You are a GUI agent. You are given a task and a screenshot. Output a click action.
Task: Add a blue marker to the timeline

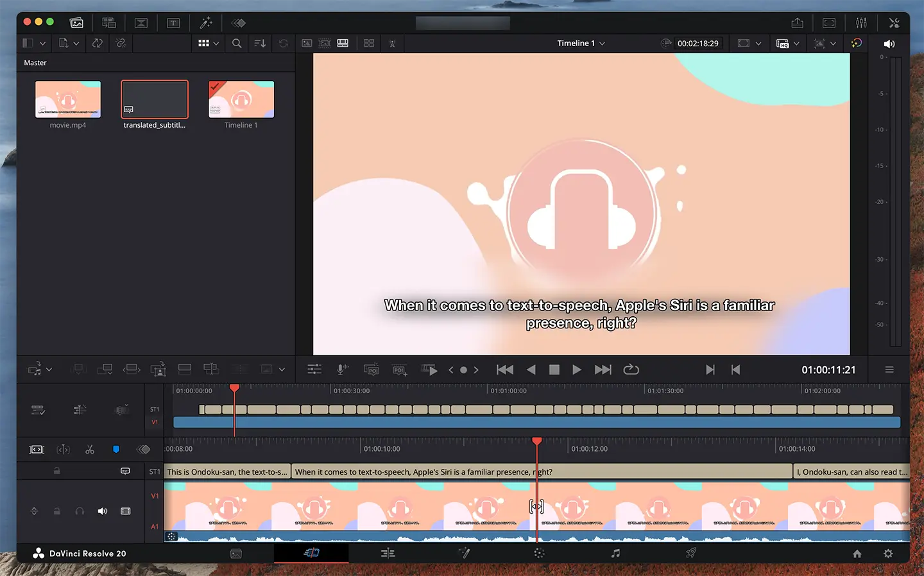click(x=116, y=450)
